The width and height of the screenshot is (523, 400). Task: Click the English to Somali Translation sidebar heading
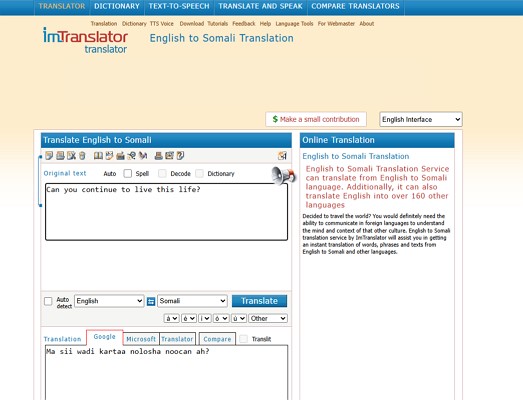click(x=356, y=156)
